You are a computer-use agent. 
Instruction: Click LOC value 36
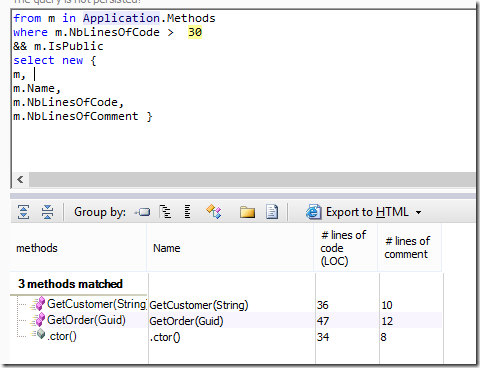click(x=323, y=305)
